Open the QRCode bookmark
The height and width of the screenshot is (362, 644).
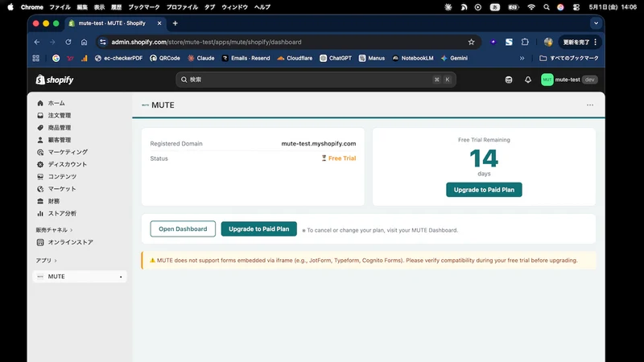tap(165, 58)
